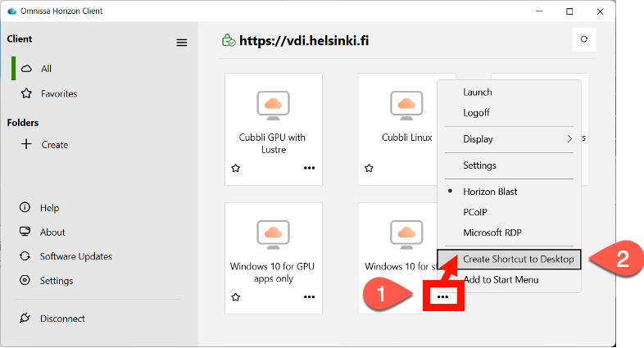Disconnect from the server
Viewport: 644px width, 348px height.
pos(52,319)
